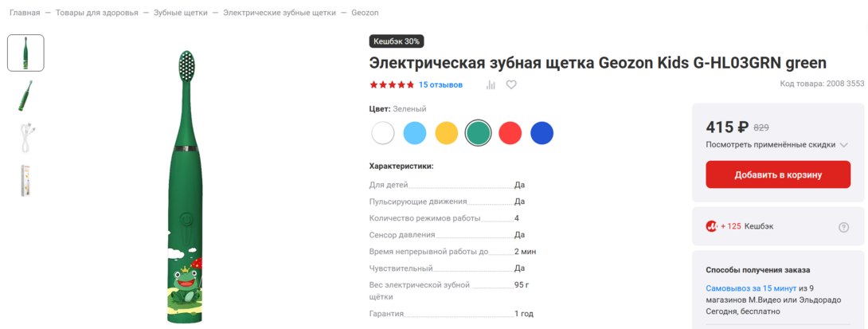
Task: Click the main green toothbrush product image
Action: coord(187,186)
